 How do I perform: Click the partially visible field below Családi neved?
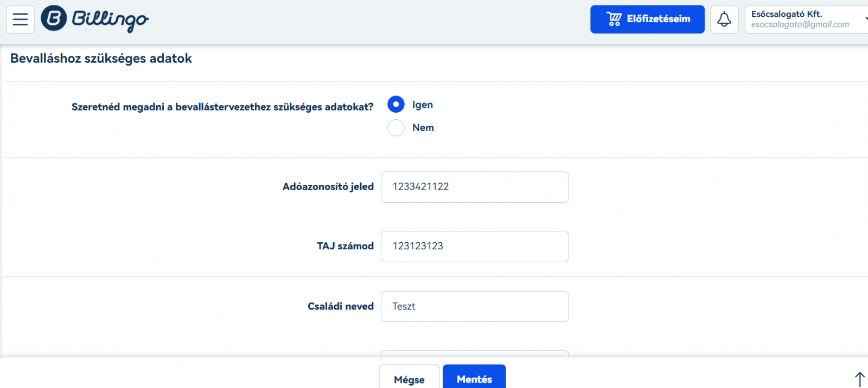click(x=474, y=353)
